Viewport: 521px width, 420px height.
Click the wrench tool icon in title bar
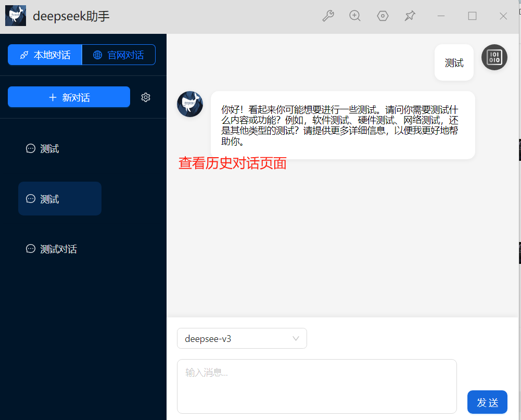[x=328, y=16]
